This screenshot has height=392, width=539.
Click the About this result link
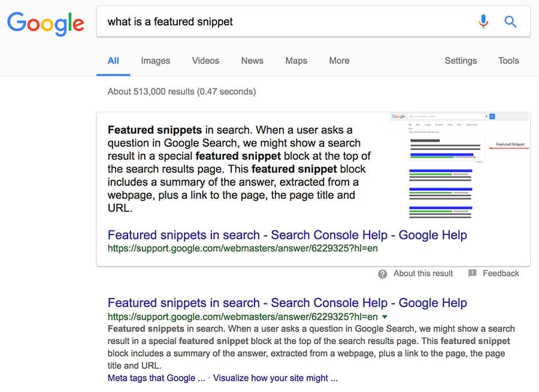pyautogui.click(x=423, y=274)
